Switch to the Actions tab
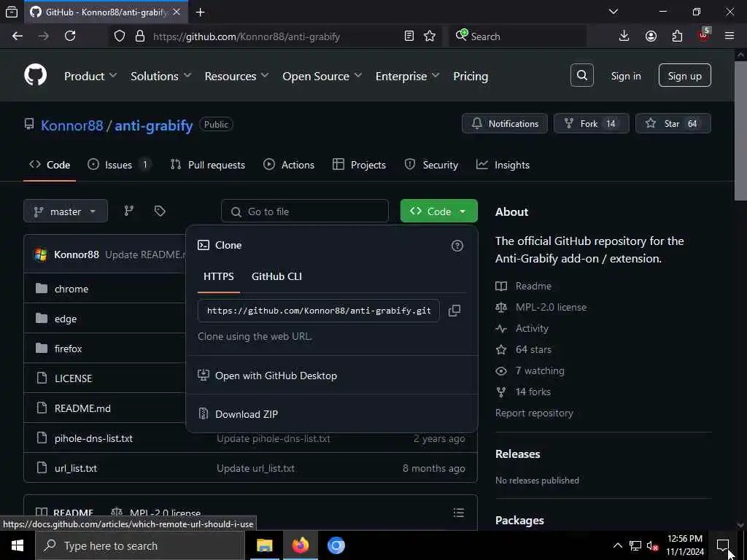 click(x=289, y=165)
